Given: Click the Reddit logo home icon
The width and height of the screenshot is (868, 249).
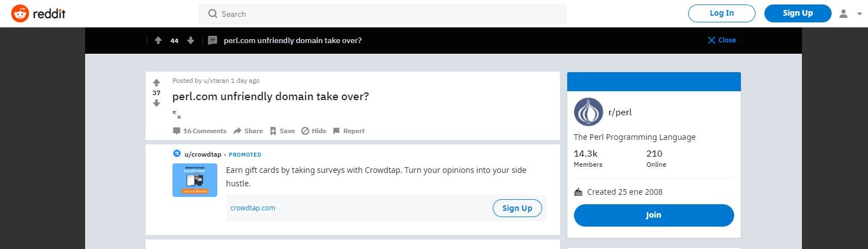Looking at the screenshot, I should pyautogui.click(x=21, y=13).
